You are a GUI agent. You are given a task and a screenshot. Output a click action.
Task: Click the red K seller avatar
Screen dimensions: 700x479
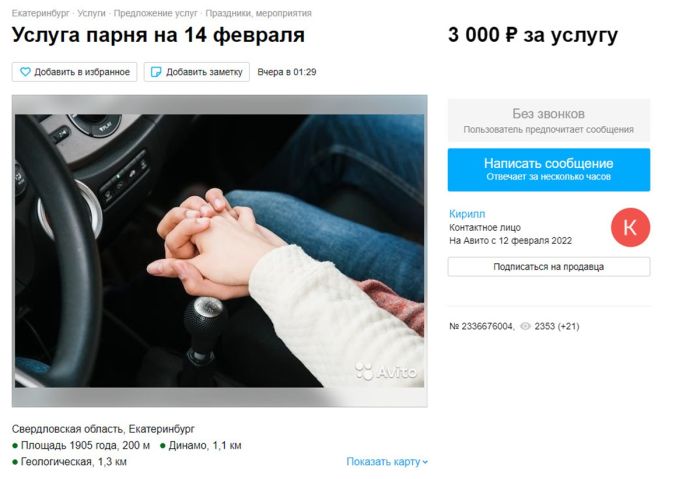tap(630, 227)
